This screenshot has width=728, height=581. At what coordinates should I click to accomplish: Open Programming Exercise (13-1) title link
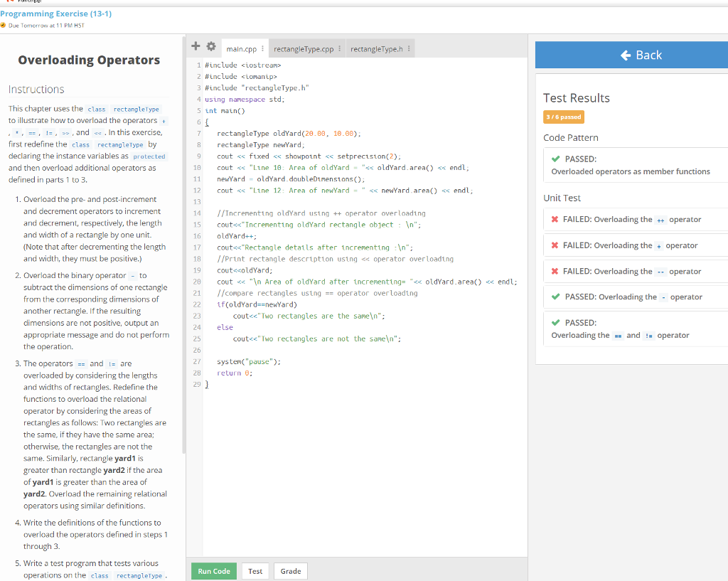[55, 14]
